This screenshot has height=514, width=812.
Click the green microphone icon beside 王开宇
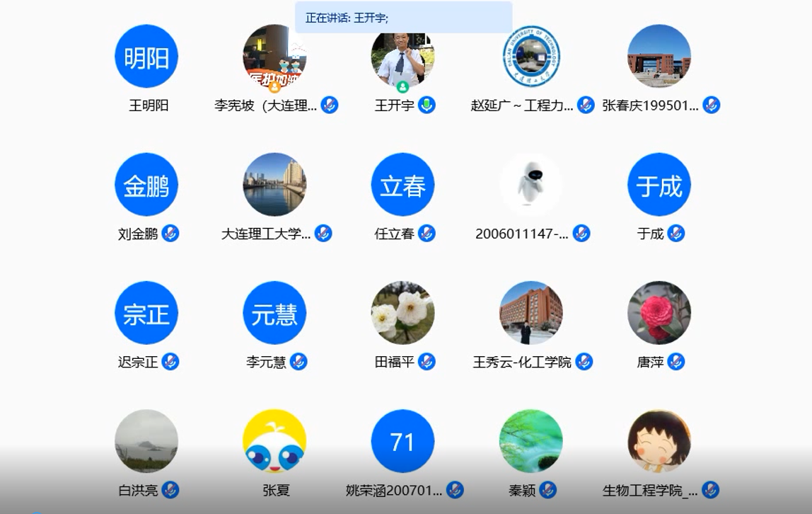click(x=427, y=105)
